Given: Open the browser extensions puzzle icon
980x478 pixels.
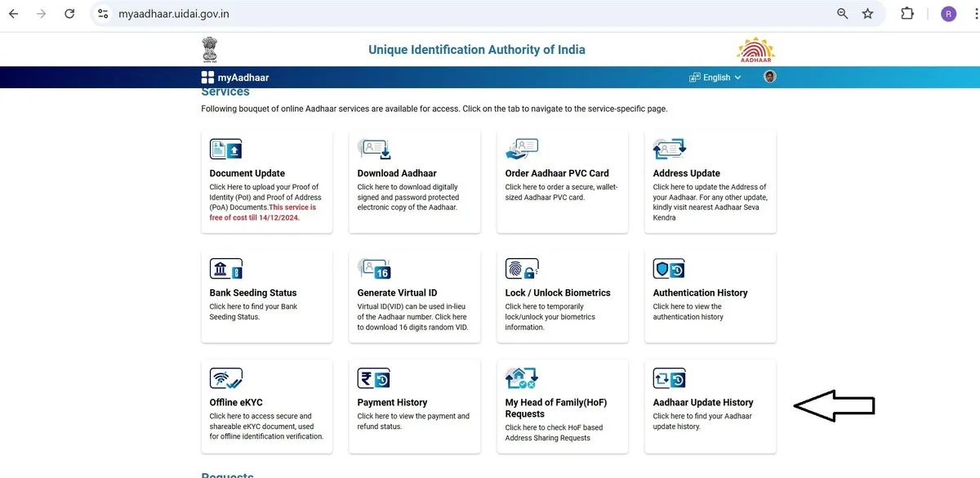Looking at the screenshot, I should [x=907, y=14].
